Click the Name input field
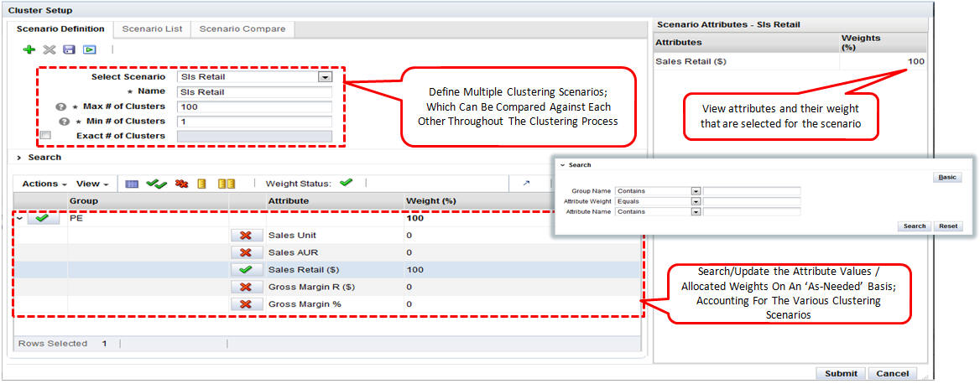Viewport: 980px width, 389px height. click(253, 91)
